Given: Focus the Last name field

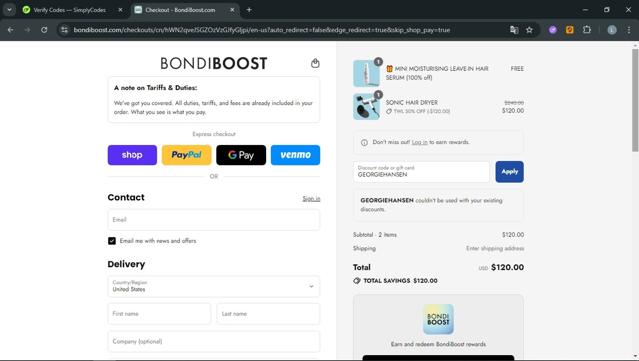Looking at the screenshot, I should [268, 314].
